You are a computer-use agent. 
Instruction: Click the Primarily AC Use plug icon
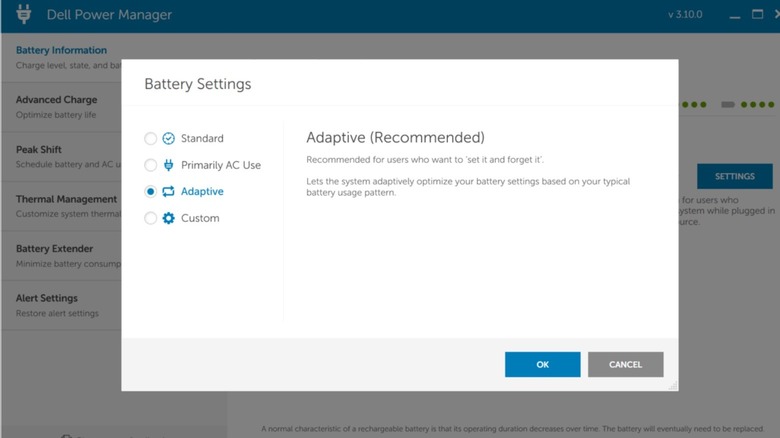click(x=169, y=165)
